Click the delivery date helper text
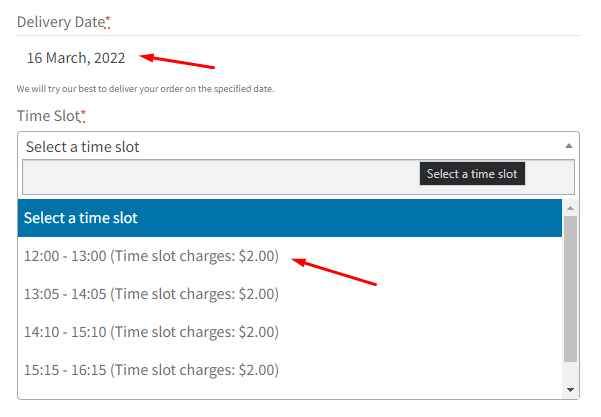The image size is (601, 417). [145, 89]
